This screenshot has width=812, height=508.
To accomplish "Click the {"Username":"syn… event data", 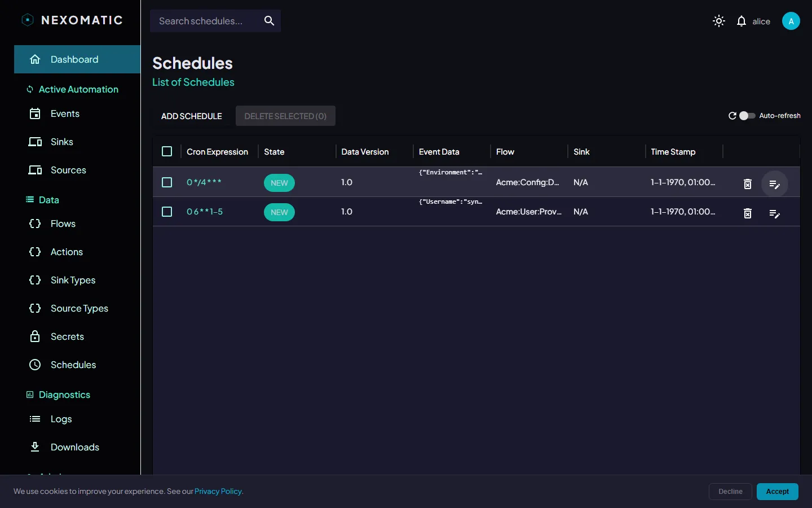I will [451, 202].
